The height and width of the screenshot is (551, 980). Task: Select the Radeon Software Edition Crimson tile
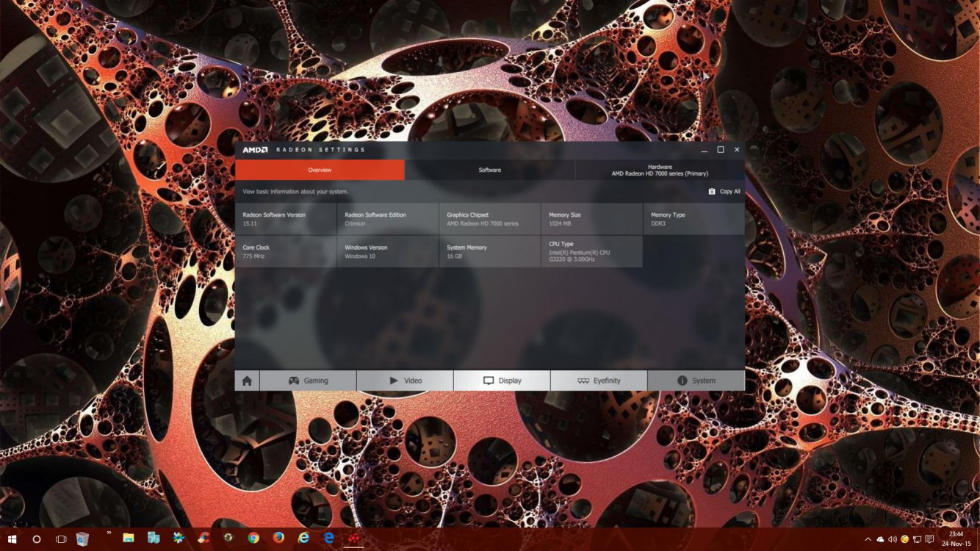point(387,219)
